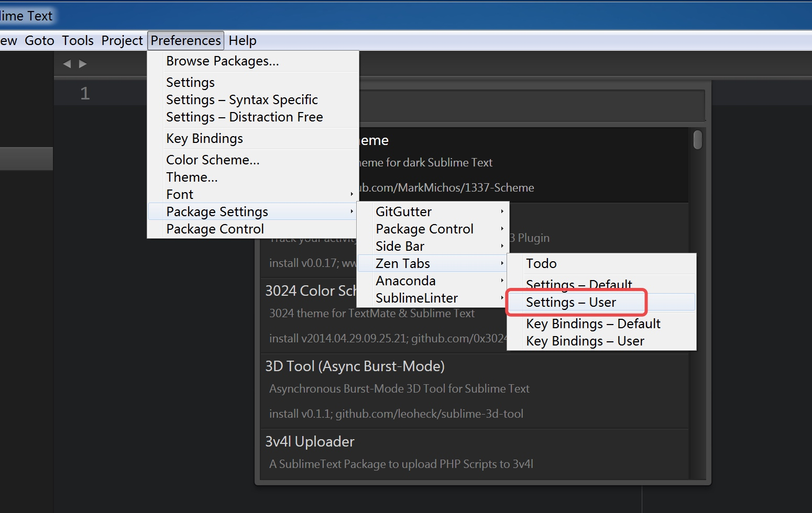Click the tab forward arrow icon

[x=83, y=64]
